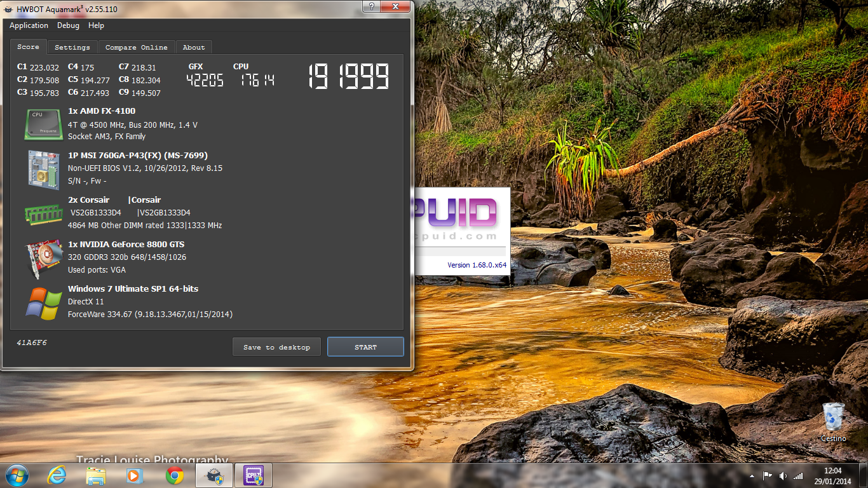Click the START benchmark button
Screen dimensions: 868x488
(x=365, y=347)
